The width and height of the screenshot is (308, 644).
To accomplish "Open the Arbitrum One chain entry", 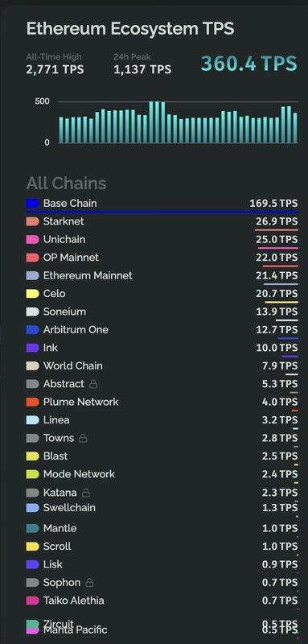I will click(x=162, y=330).
